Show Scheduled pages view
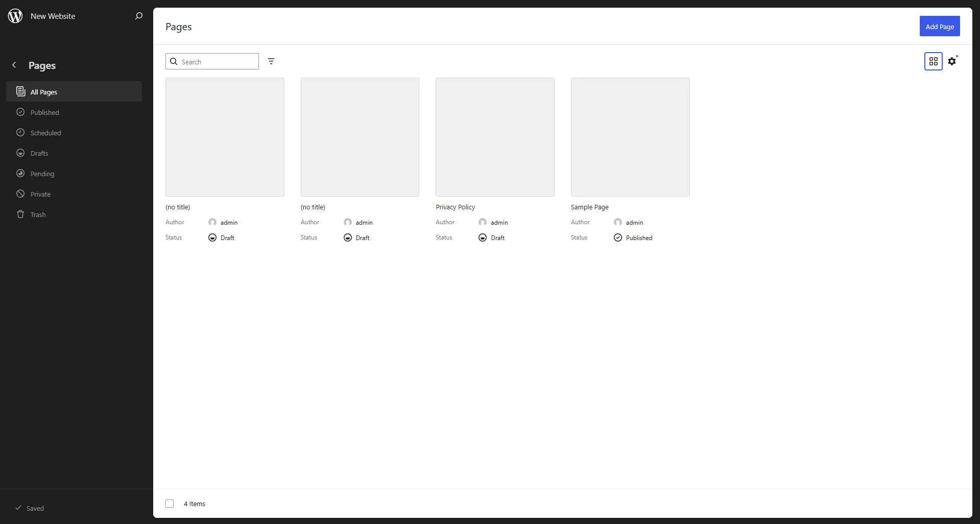980x524 pixels. [x=74, y=132]
